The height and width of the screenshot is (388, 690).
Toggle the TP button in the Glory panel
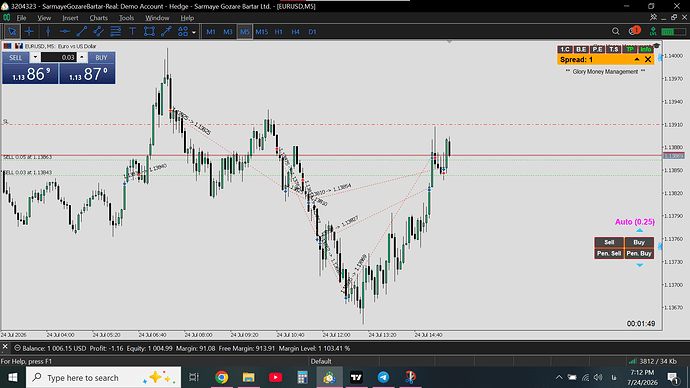pyautogui.click(x=630, y=49)
